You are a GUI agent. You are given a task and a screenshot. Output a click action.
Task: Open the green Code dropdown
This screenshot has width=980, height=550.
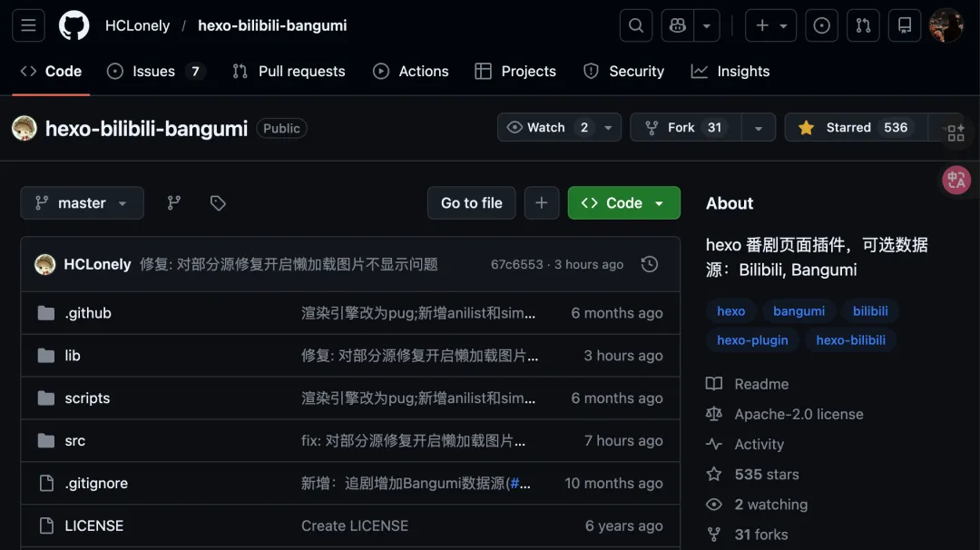click(623, 203)
